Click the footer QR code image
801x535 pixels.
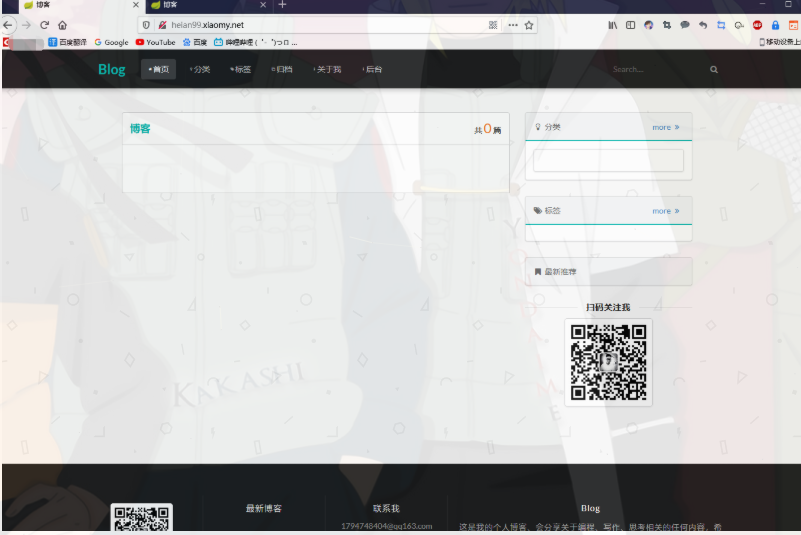142,518
